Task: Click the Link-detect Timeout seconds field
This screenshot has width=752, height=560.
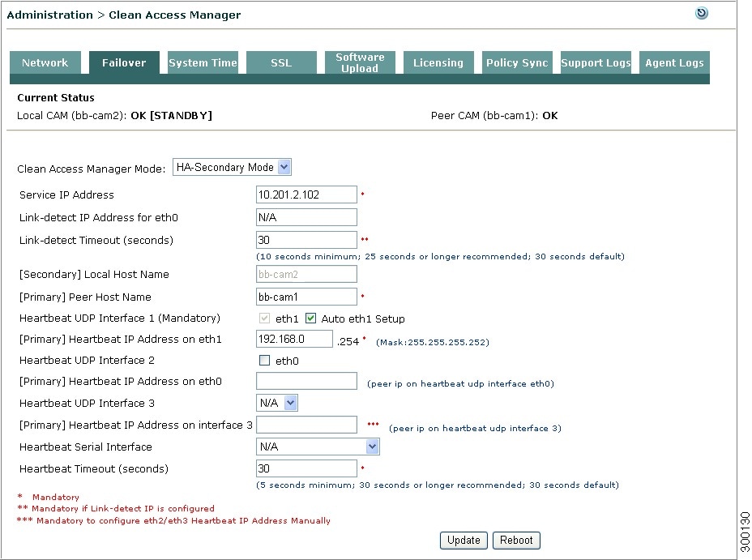Action: (306, 240)
